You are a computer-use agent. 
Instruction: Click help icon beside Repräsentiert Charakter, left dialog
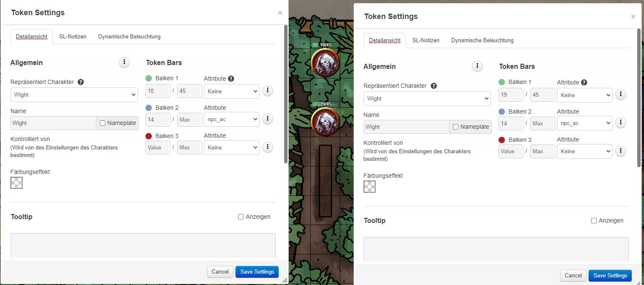[81, 82]
